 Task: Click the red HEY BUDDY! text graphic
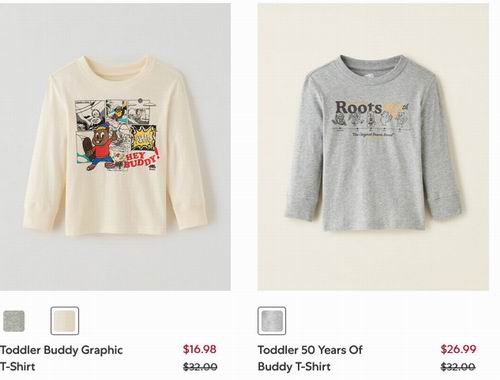pyautogui.click(x=142, y=158)
